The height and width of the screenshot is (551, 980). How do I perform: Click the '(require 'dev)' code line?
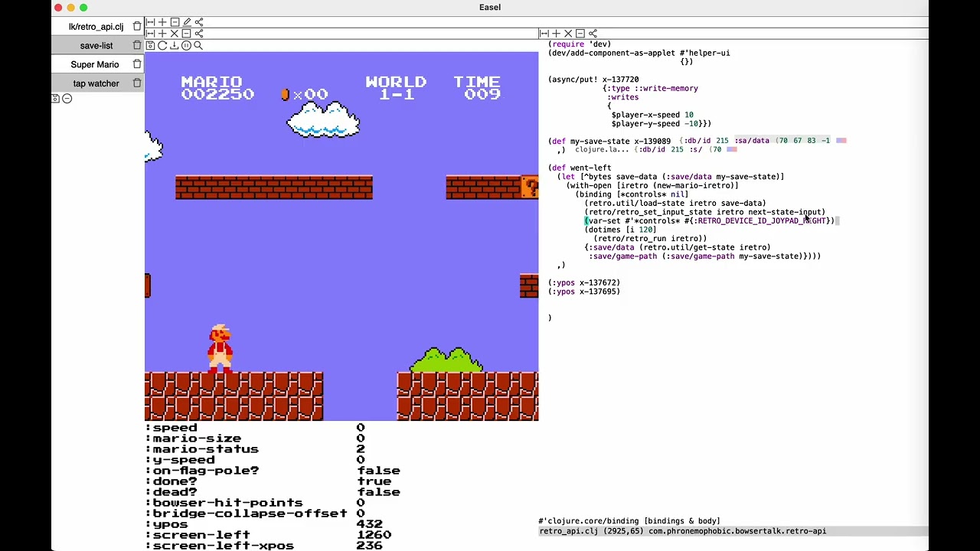[580, 44]
